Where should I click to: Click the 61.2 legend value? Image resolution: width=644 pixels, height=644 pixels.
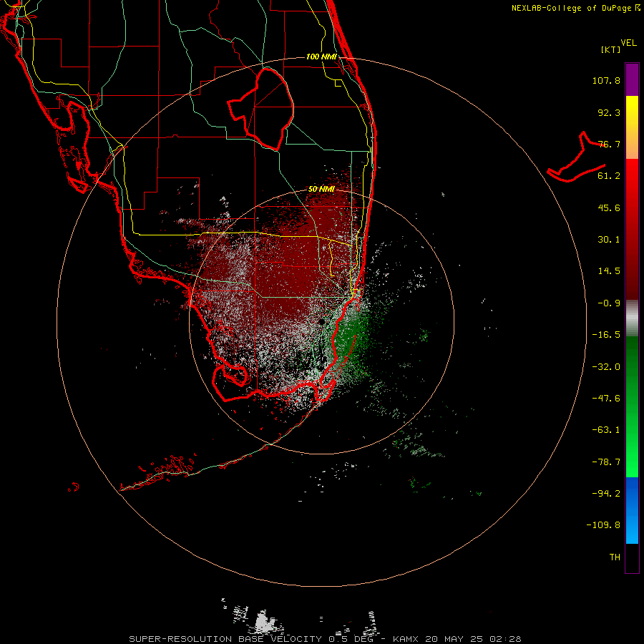coord(609,176)
